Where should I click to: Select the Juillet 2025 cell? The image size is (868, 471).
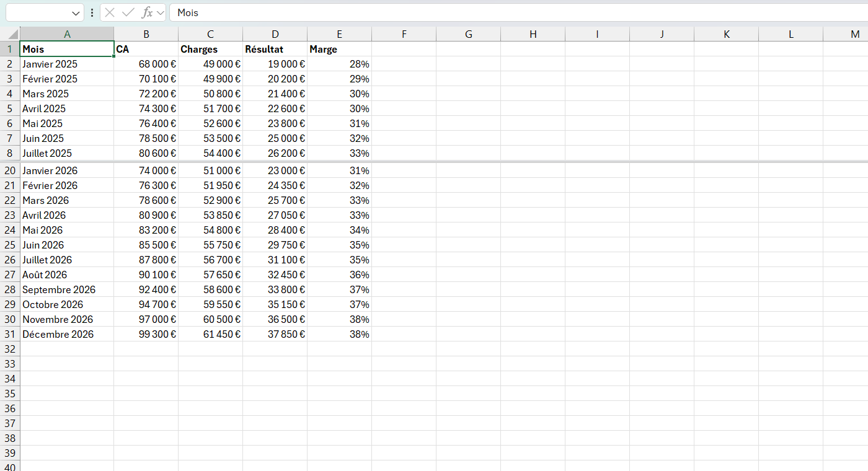(67, 153)
